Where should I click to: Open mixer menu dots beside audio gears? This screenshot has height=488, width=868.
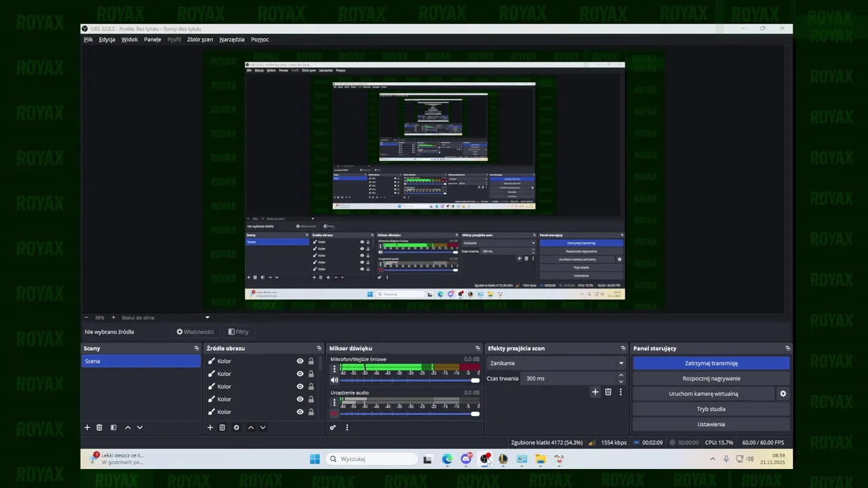pyautogui.click(x=347, y=428)
